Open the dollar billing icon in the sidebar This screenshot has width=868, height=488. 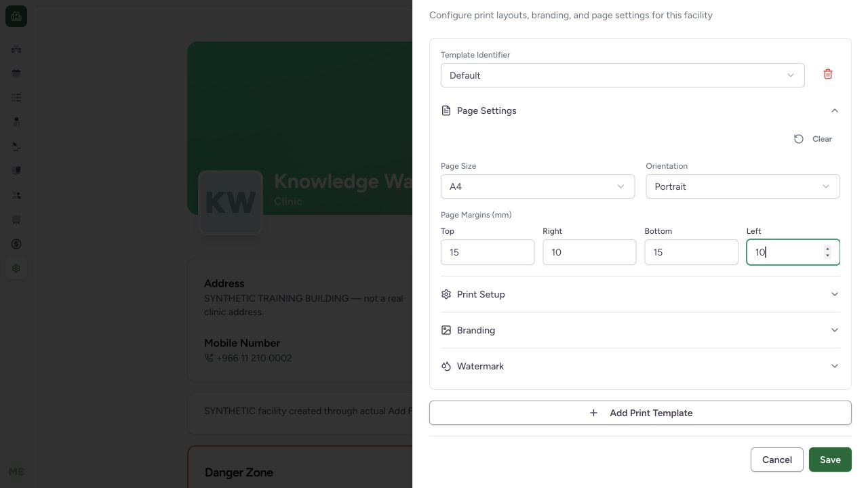click(x=16, y=244)
